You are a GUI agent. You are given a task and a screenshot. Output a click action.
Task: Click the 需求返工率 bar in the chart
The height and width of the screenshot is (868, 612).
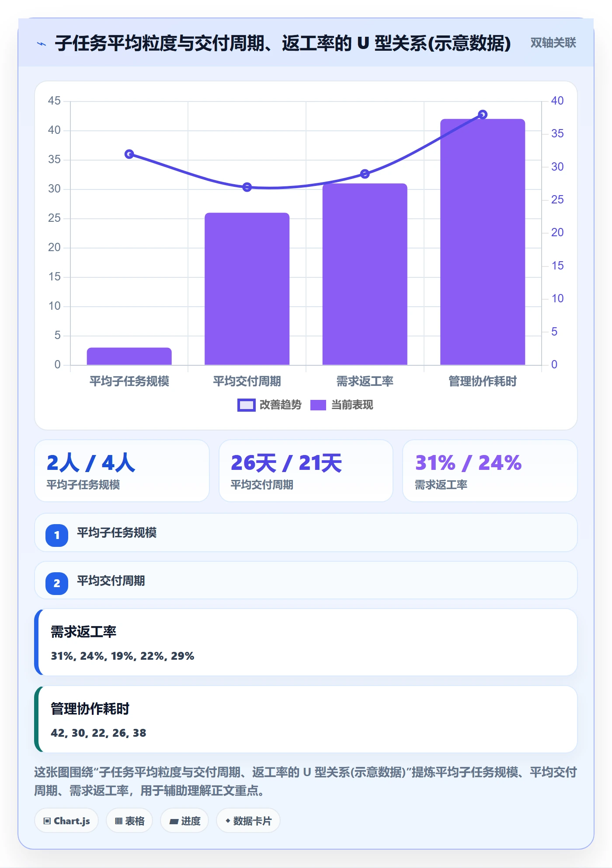click(x=365, y=274)
